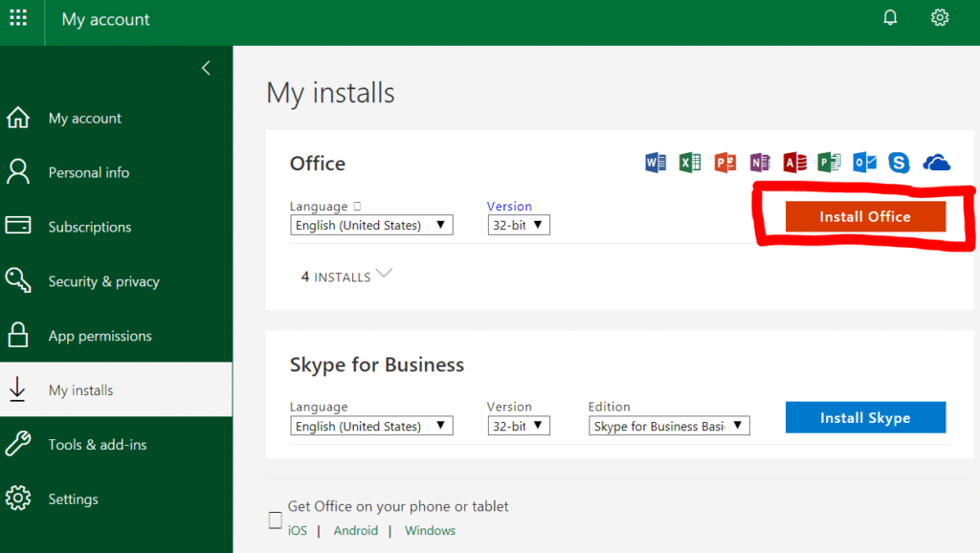Click the Install Office button
Screen dimensions: 980x553
(865, 217)
